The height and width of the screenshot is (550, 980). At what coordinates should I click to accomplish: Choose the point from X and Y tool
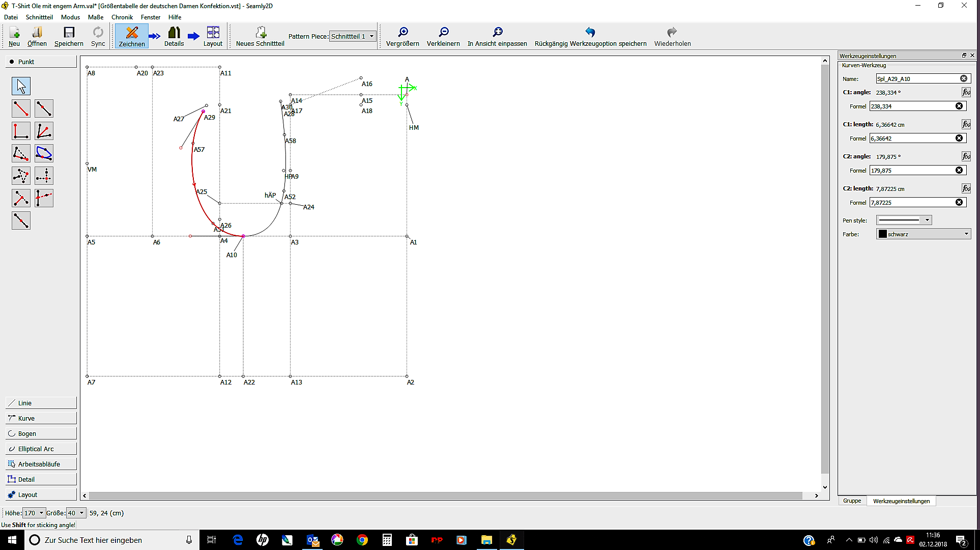pyautogui.click(x=44, y=176)
